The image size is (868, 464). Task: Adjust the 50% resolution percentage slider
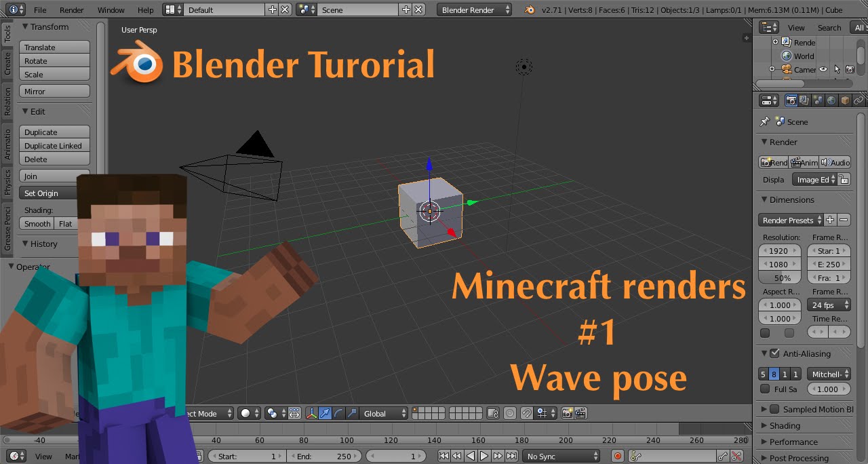[780, 278]
